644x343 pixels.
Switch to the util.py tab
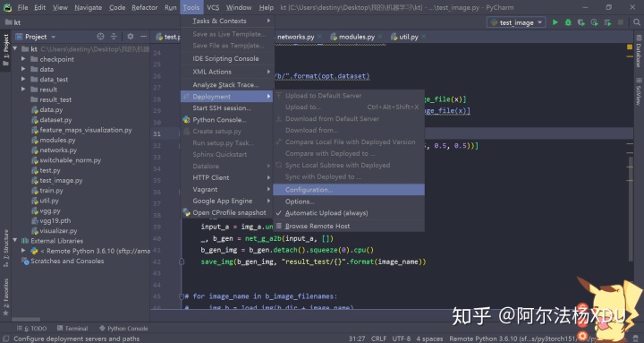tap(408, 37)
